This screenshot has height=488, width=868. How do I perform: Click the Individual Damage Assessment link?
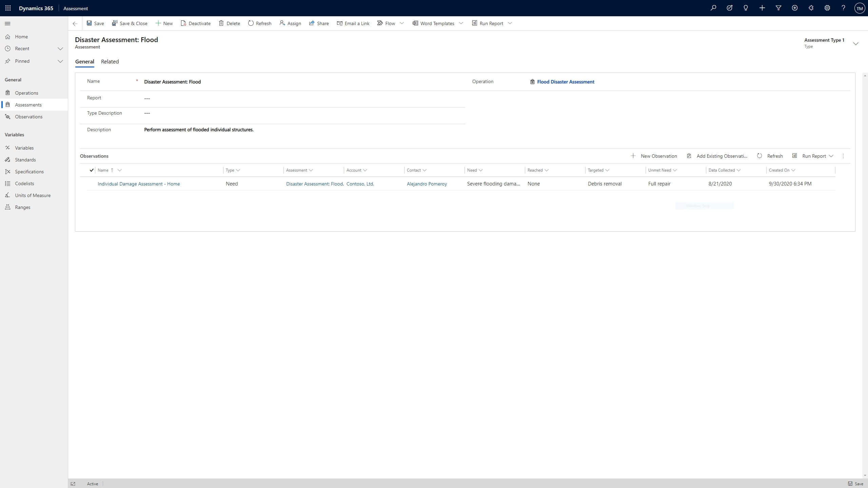pos(138,183)
